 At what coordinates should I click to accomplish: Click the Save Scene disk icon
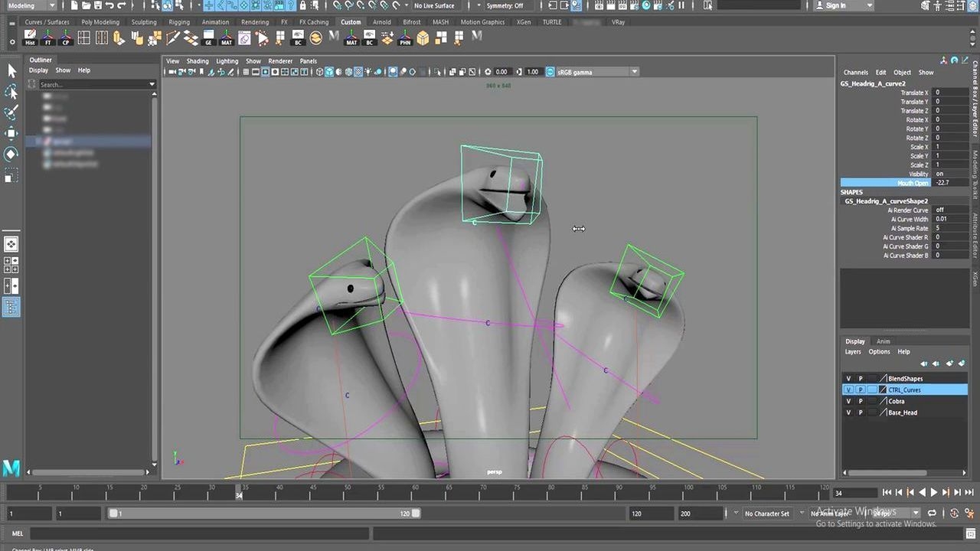pyautogui.click(x=98, y=5)
